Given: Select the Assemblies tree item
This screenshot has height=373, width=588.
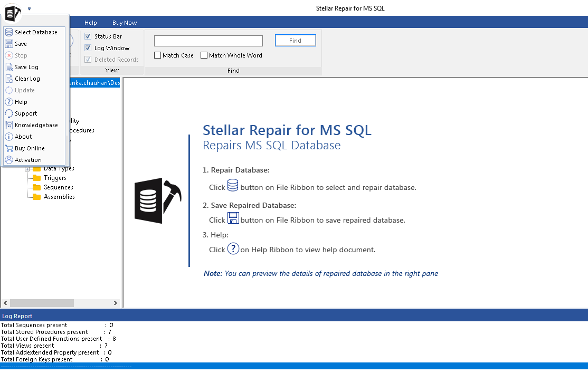Looking at the screenshot, I should 59,197.
